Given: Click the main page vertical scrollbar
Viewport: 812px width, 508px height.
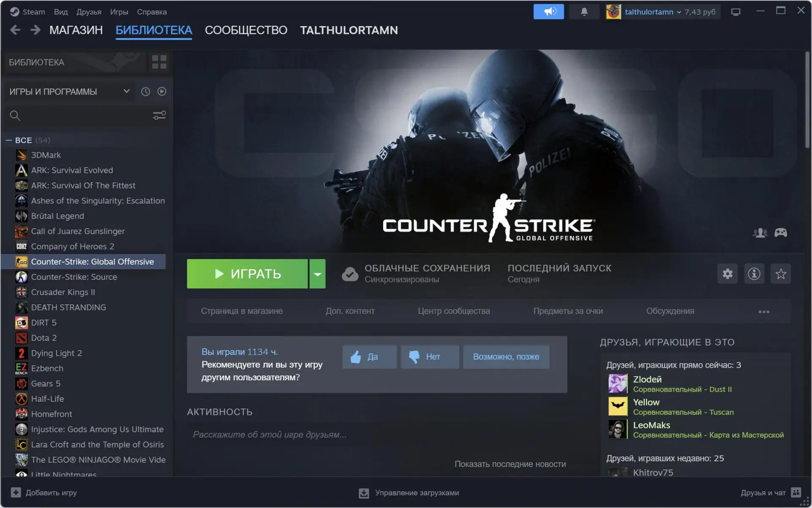Looking at the screenshot, I should pos(807,99).
